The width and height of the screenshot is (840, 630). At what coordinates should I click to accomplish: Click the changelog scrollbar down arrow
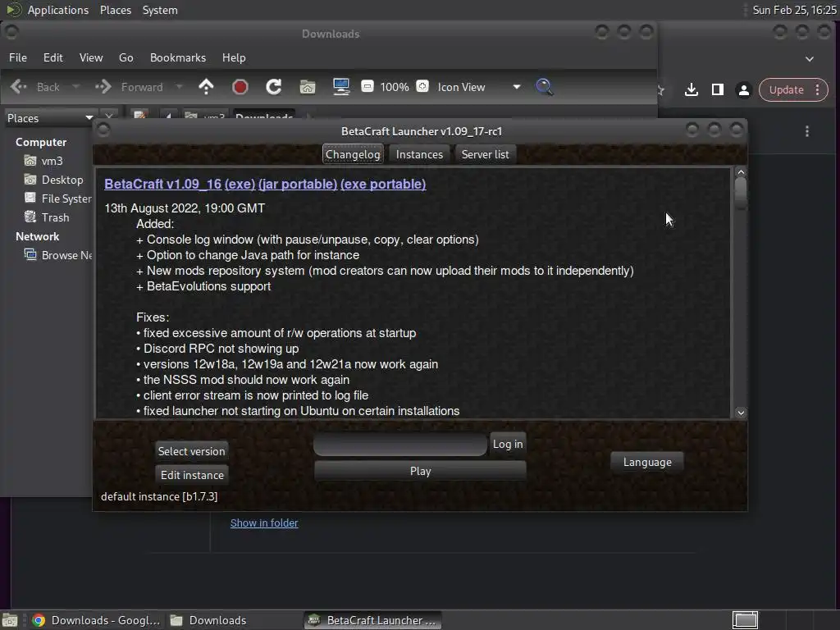(x=741, y=413)
